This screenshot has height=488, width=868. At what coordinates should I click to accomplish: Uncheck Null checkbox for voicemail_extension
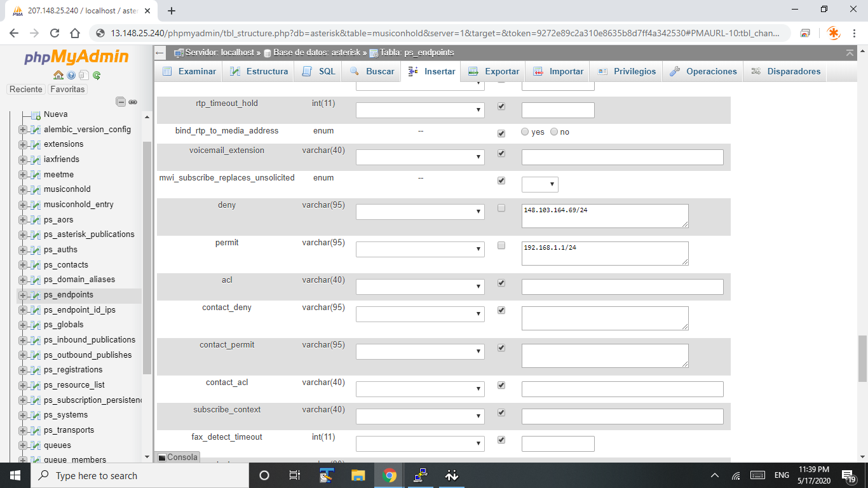pos(501,154)
